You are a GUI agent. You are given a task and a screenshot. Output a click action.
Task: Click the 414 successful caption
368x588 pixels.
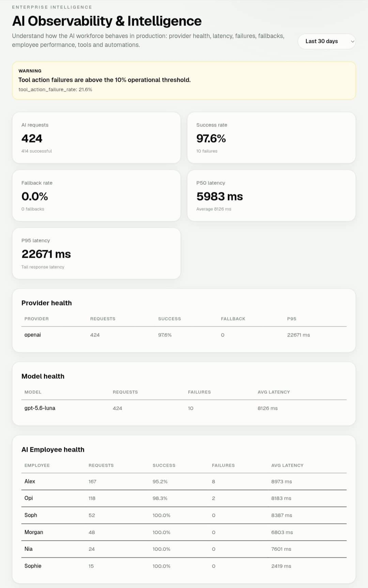[37, 151]
